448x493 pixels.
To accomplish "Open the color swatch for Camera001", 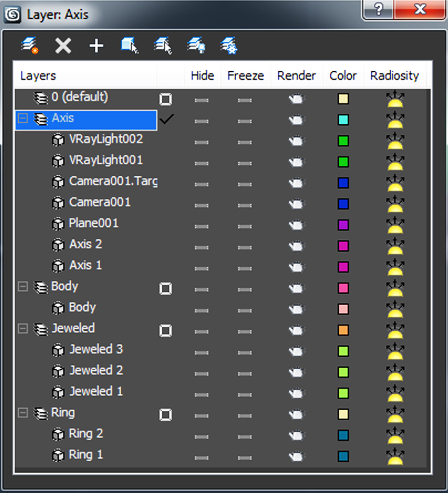I will pyautogui.click(x=343, y=204).
